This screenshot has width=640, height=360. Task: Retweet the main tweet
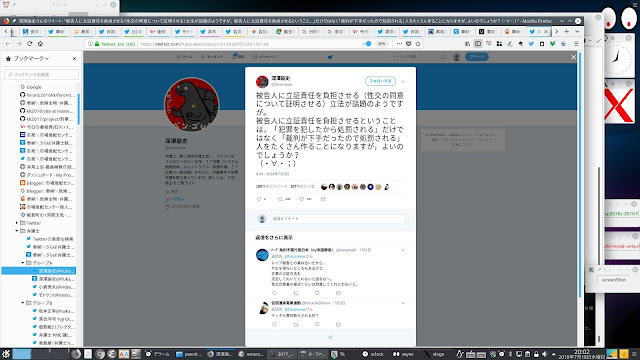click(x=280, y=199)
